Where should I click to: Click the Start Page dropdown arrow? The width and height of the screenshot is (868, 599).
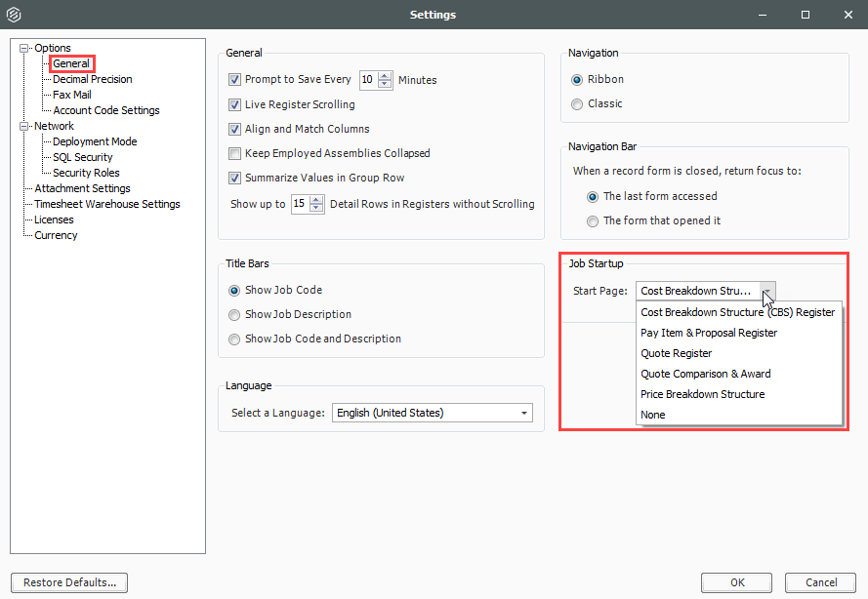click(x=767, y=291)
